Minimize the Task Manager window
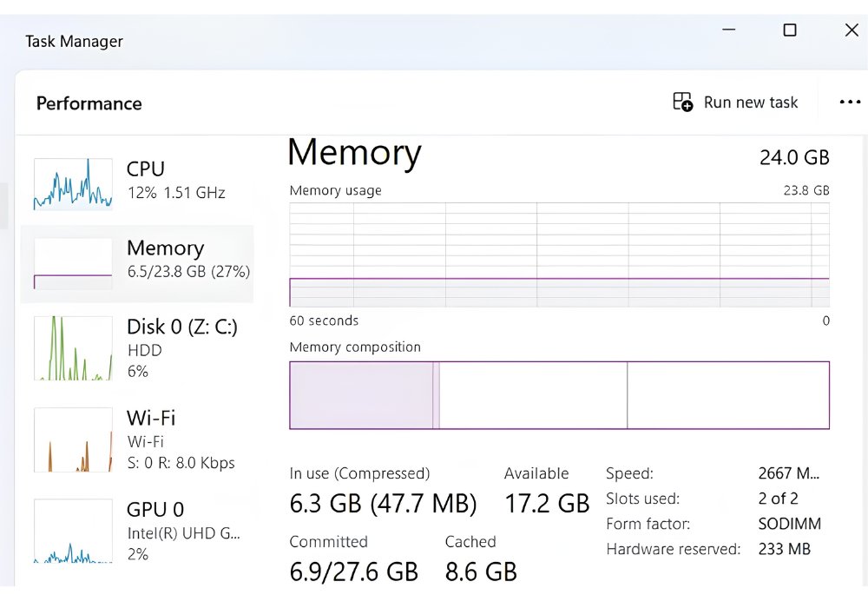This screenshot has width=868, height=608. (x=729, y=30)
